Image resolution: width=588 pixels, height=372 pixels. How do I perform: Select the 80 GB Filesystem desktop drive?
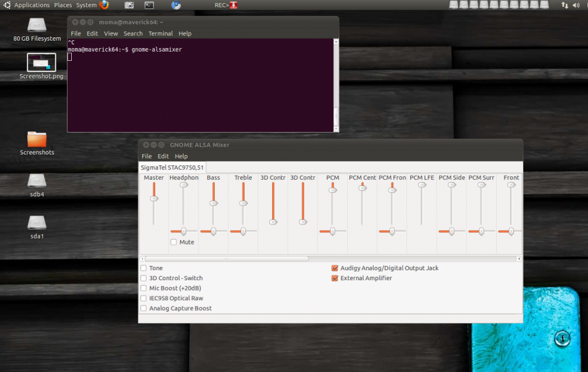point(37,30)
